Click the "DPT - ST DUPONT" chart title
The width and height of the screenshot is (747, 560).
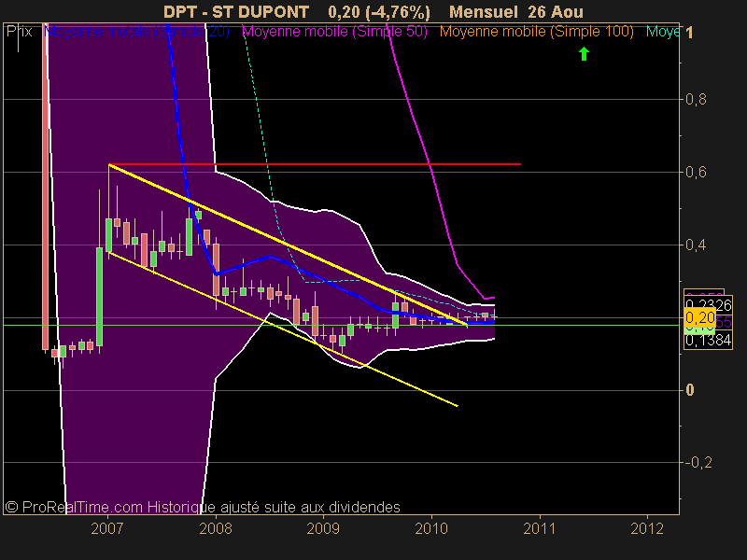pos(236,11)
